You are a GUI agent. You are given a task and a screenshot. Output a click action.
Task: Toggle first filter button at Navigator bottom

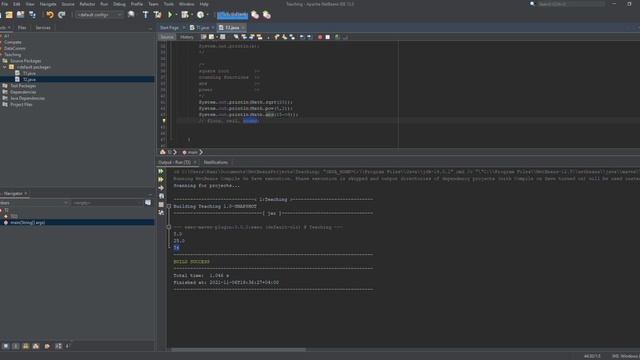[6, 346]
